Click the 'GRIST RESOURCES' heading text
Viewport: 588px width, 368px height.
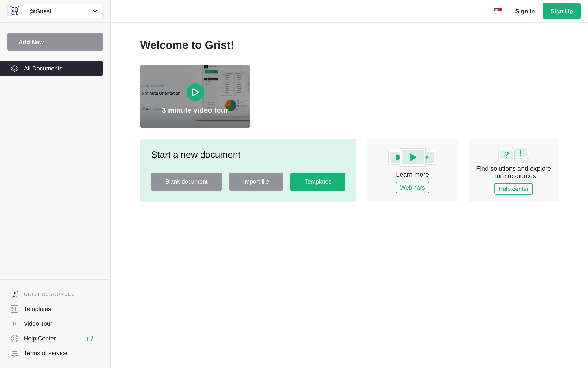tap(49, 294)
